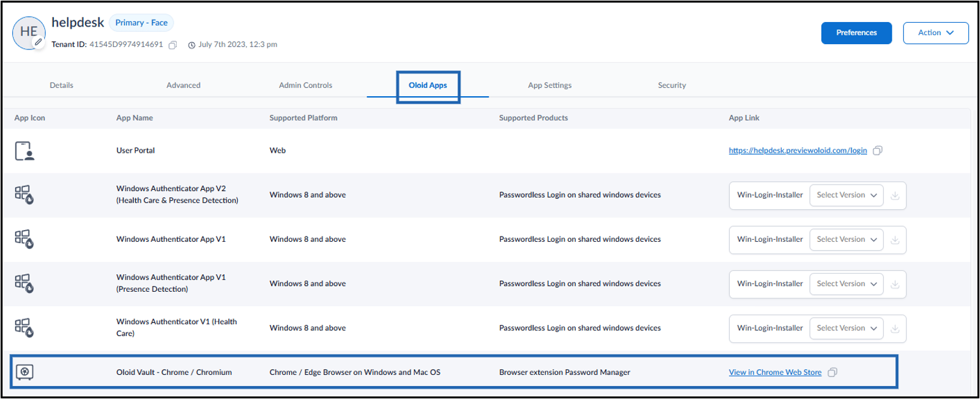Select Windows Authenticator V1 (Health Care) name
The width and height of the screenshot is (980, 399).
[177, 328]
